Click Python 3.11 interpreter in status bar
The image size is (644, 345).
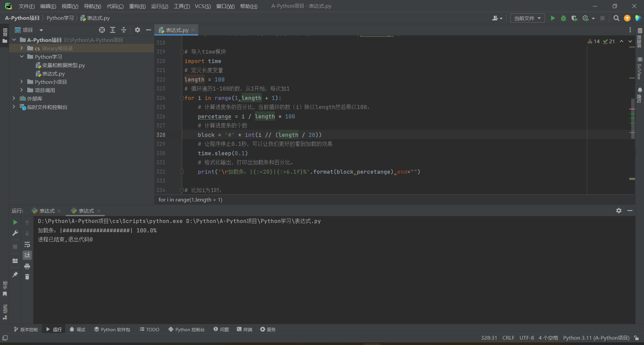point(596,338)
